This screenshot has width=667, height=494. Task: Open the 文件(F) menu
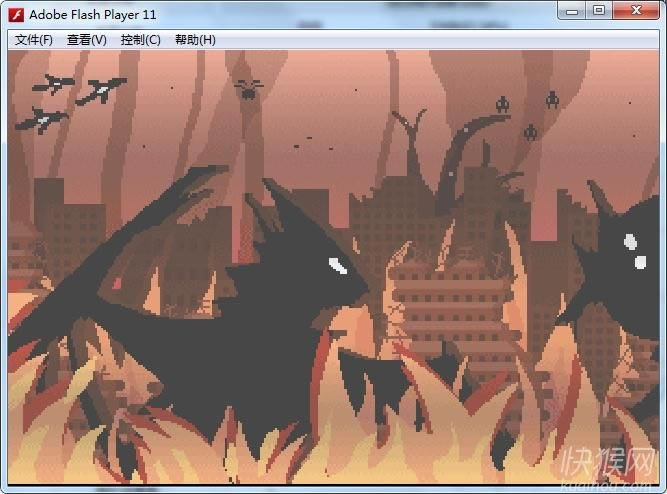coord(34,40)
